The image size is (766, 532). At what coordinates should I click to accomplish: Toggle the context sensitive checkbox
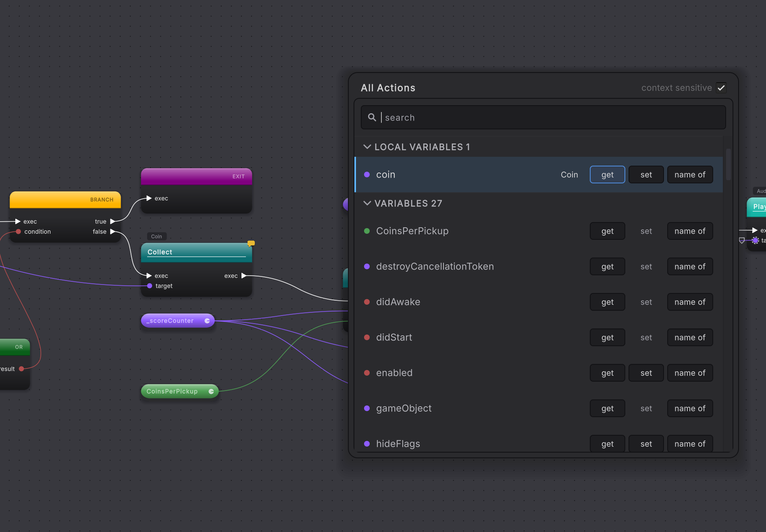coord(721,88)
